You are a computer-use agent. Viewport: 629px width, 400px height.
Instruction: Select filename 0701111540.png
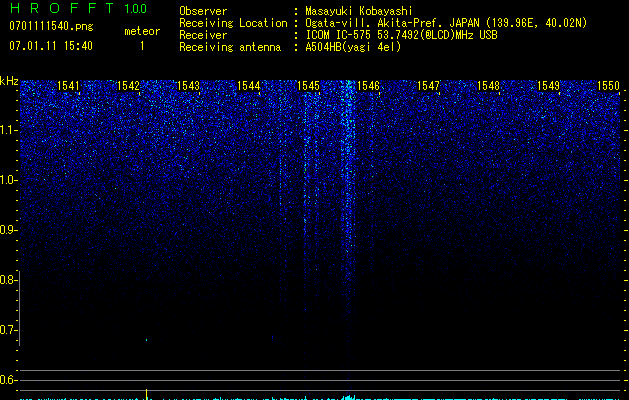(51, 26)
